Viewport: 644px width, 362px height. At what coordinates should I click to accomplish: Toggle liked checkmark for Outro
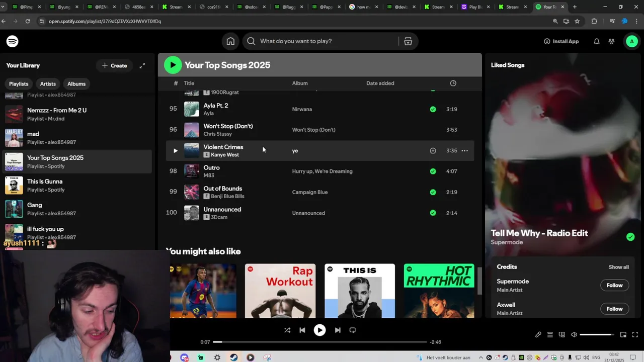point(433,171)
